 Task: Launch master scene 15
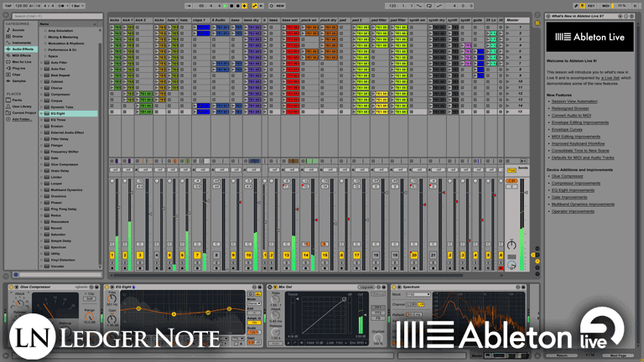pyautogui.click(x=507, y=111)
